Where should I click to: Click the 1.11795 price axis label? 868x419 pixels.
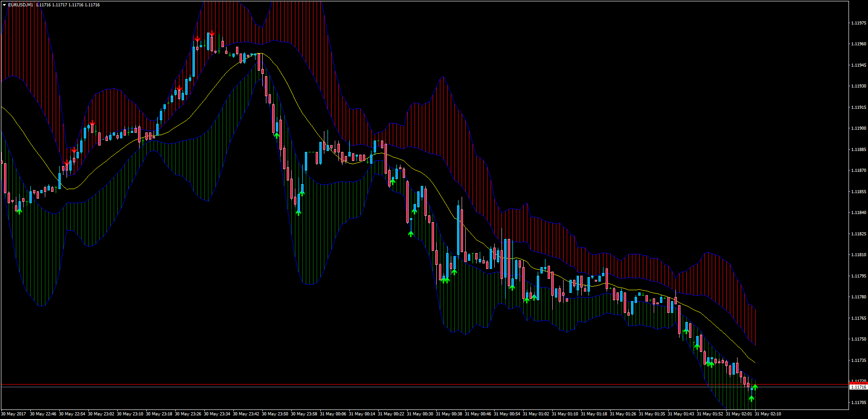859,276
